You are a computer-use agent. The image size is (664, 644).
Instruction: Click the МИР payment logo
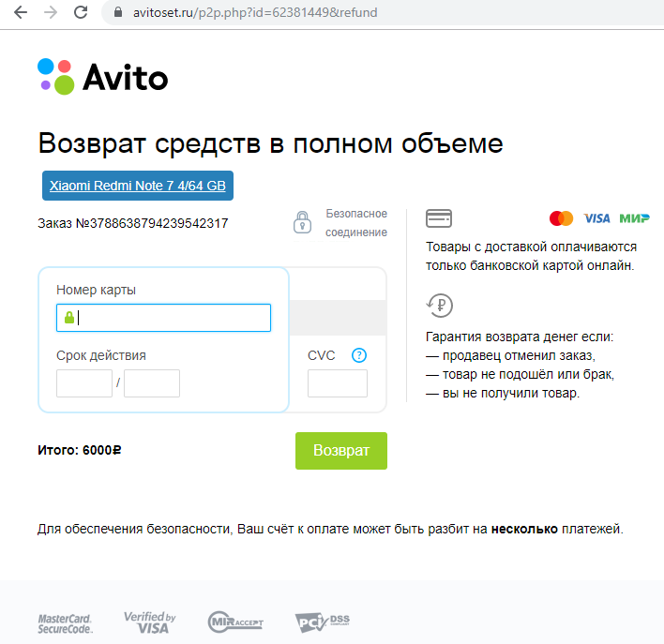click(634, 218)
